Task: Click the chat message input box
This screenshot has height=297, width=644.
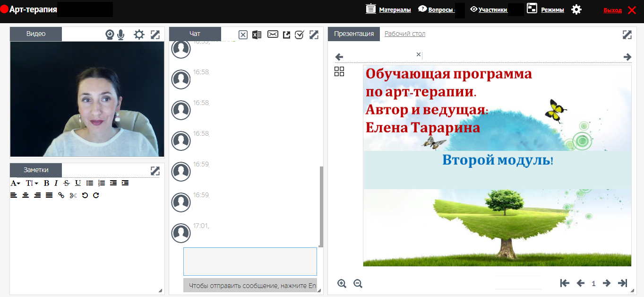Action: [250, 261]
